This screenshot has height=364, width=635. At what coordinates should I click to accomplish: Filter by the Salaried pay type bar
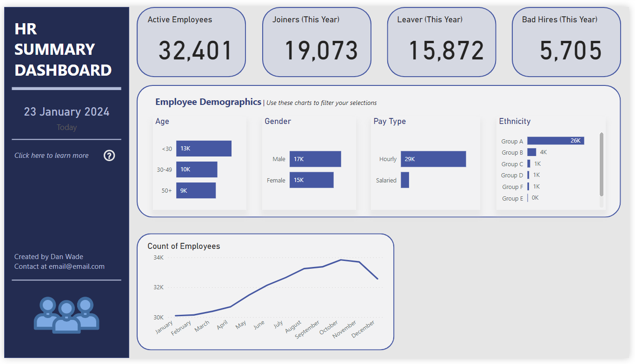(x=405, y=180)
